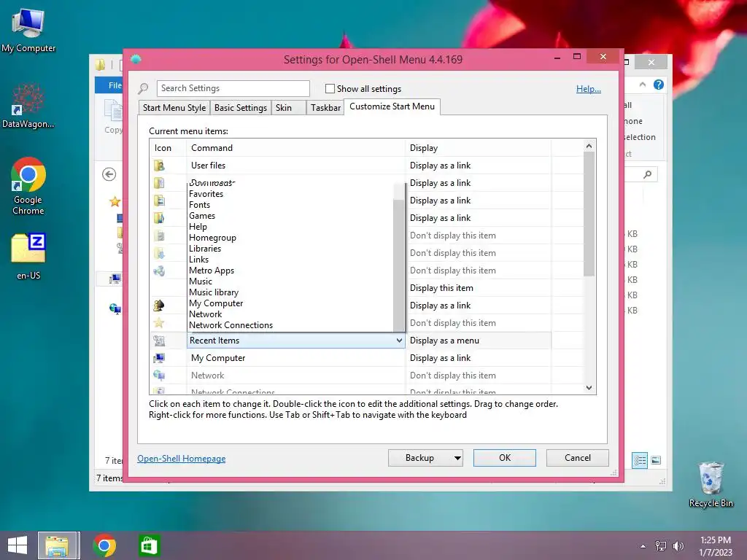
Task: Switch Explorer to details view icon
Action: (640, 460)
